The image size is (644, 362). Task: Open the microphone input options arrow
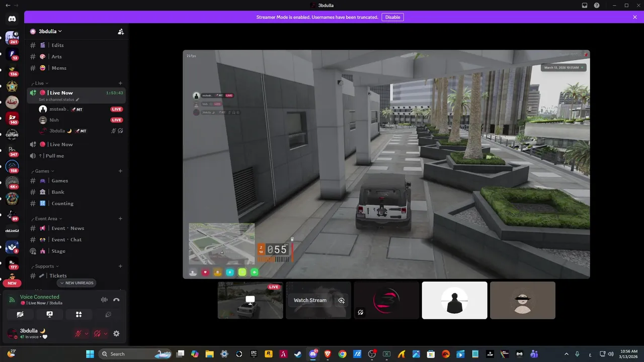tap(87, 333)
